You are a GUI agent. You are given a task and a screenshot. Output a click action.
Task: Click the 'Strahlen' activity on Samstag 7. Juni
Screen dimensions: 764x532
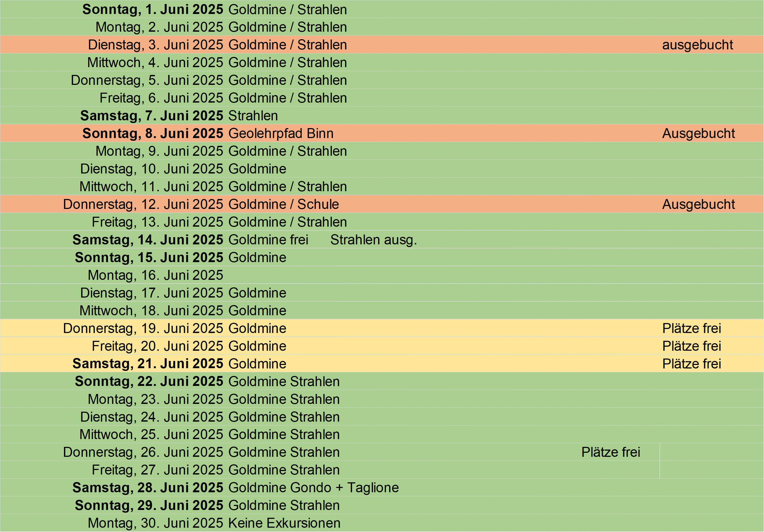click(253, 116)
